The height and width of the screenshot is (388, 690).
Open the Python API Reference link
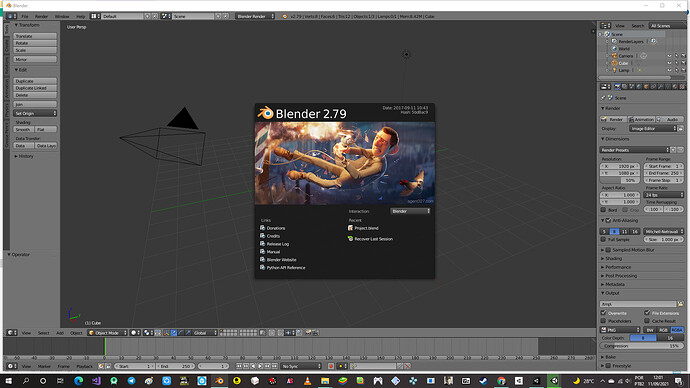coord(286,267)
